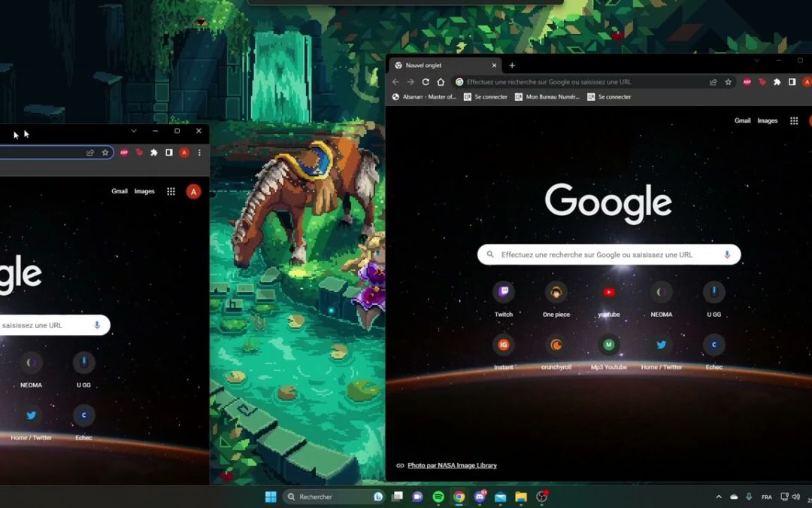Open profile A in left window toolbar
This screenshot has width=812, height=508.
184,152
